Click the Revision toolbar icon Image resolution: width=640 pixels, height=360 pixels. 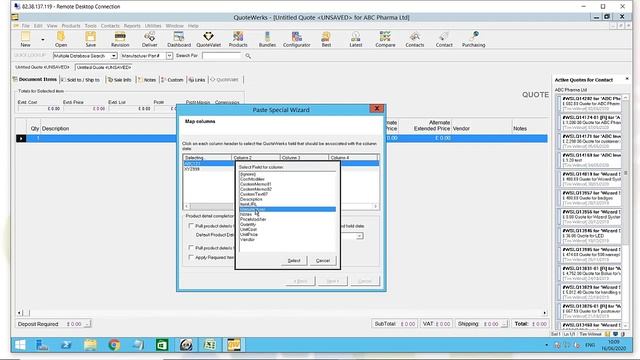click(120, 39)
